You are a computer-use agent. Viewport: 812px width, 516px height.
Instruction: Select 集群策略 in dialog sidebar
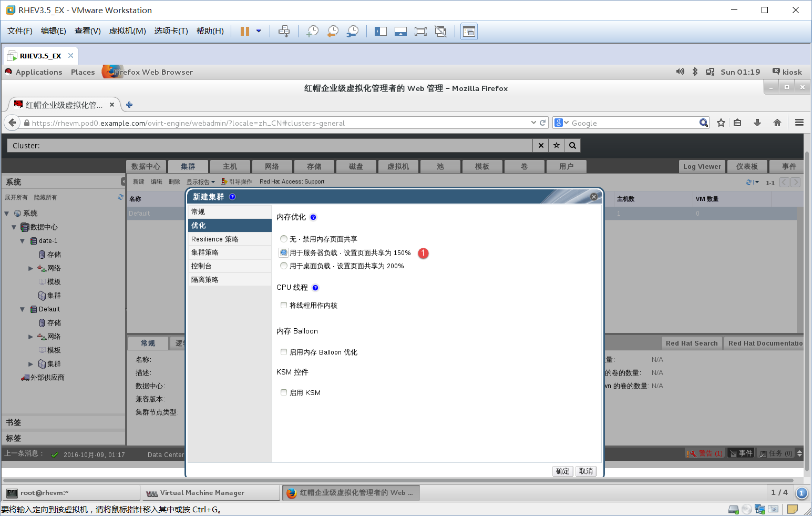pyautogui.click(x=230, y=252)
